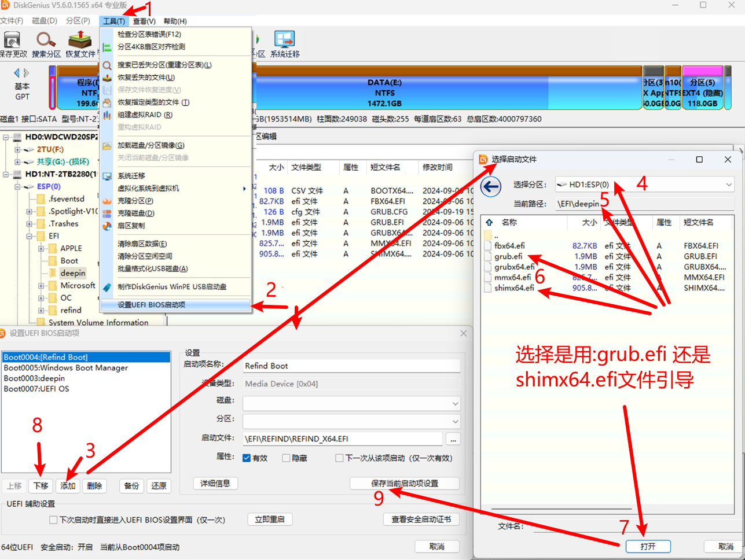
Task: Open the 磁盘 dropdown in UEFI settings
Action: (351, 403)
